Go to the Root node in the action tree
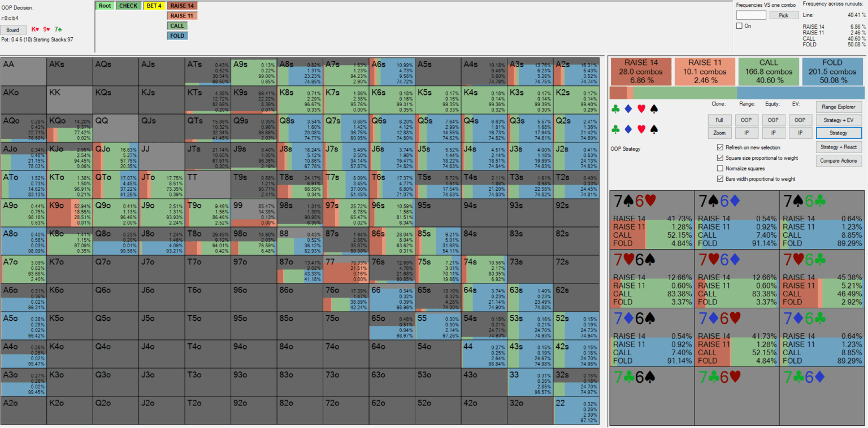868x428 pixels. click(105, 6)
